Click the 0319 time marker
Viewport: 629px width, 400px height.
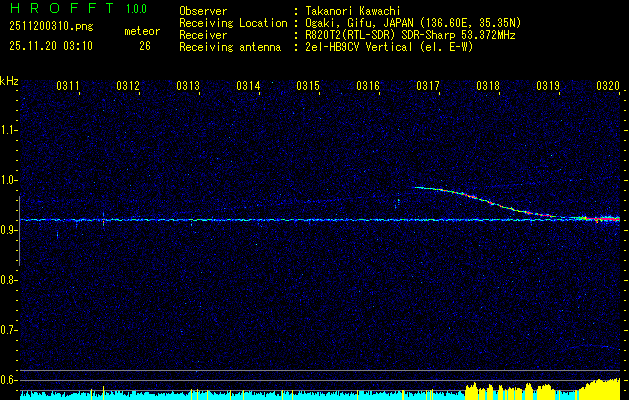[548, 87]
